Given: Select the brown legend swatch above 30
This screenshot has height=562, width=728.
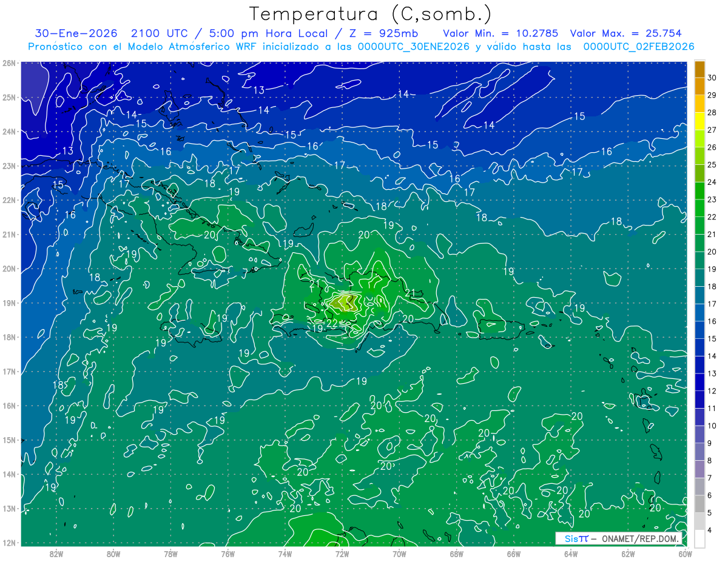Looking at the screenshot, I should click(x=699, y=69).
